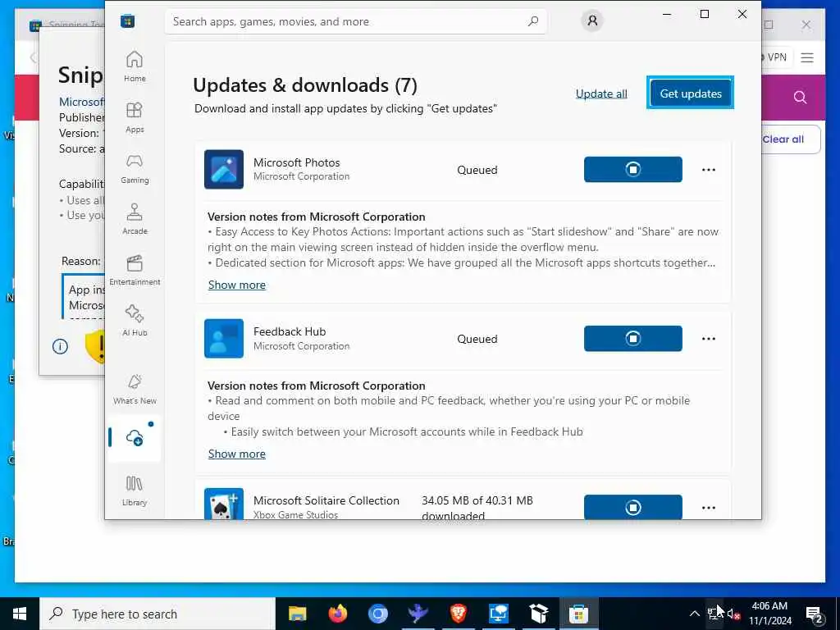Open Home in the Store sidebar
Screen dimensions: 840x630
(135, 66)
